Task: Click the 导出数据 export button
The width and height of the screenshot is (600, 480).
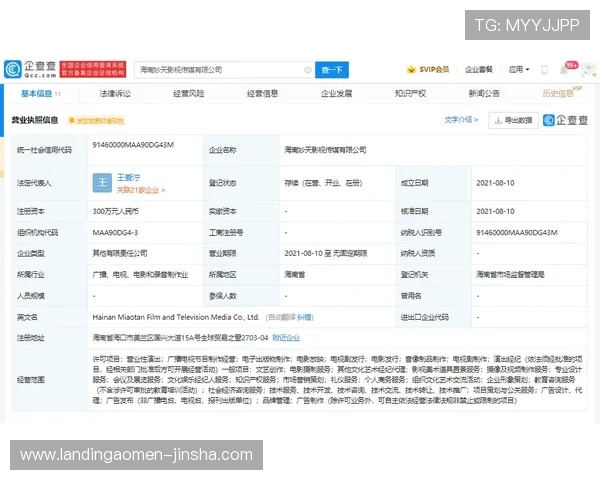Action: (514, 121)
